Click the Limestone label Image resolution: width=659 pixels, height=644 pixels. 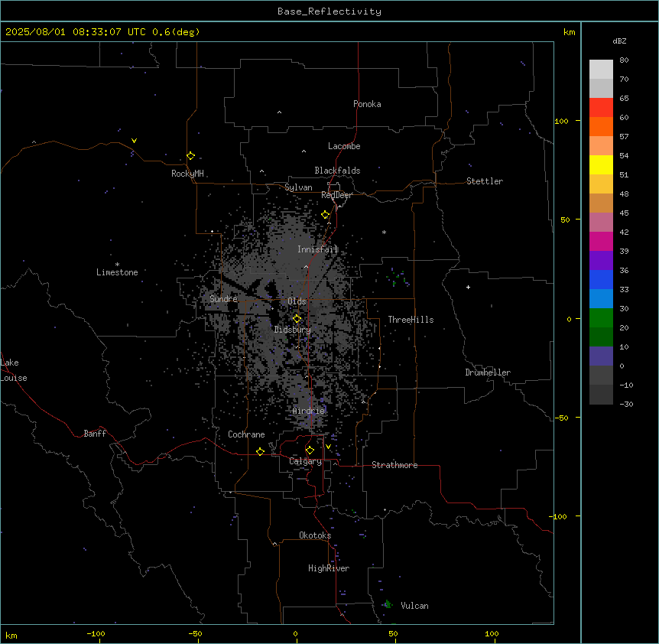pos(117,272)
